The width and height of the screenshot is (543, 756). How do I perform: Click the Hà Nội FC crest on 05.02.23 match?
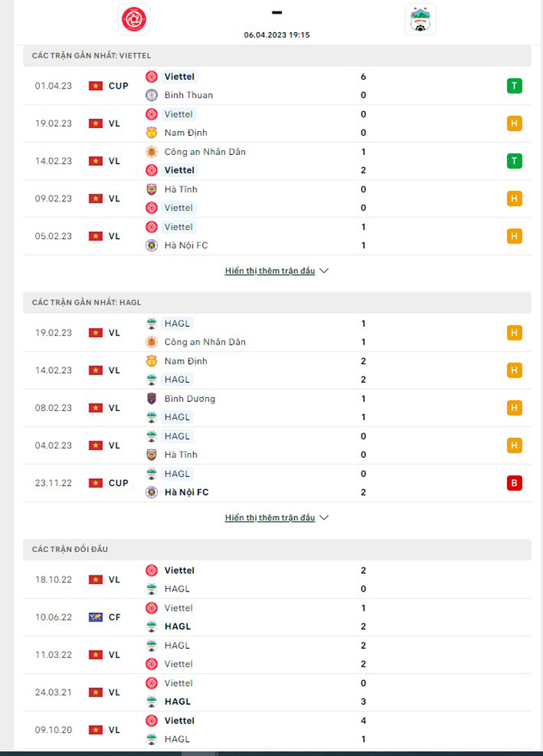point(152,245)
